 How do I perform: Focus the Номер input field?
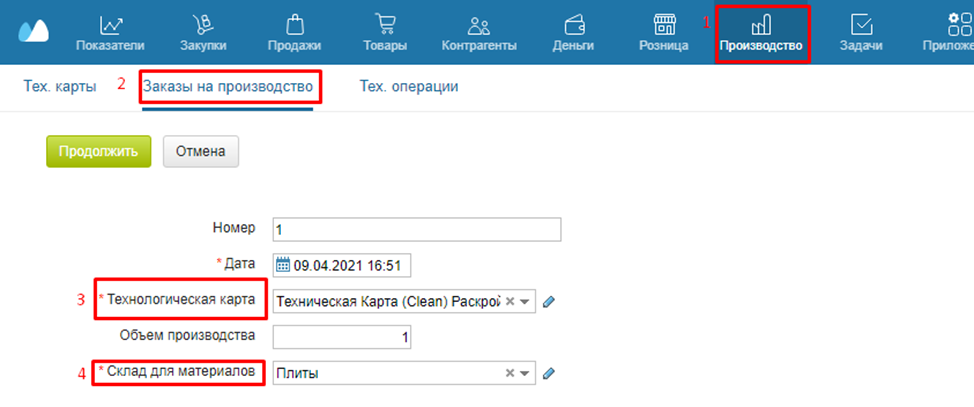(417, 229)
